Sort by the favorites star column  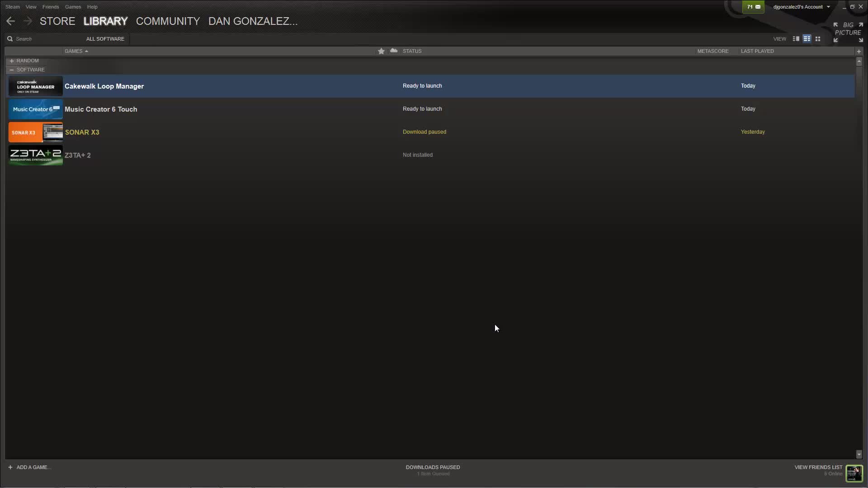point(381,51)
